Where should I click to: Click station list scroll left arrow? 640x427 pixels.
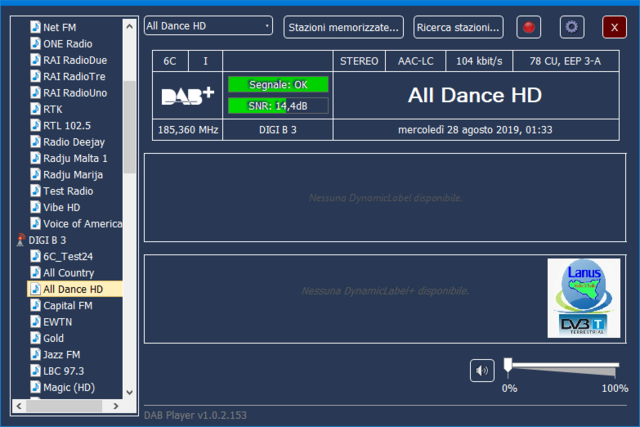pos(19,406)
